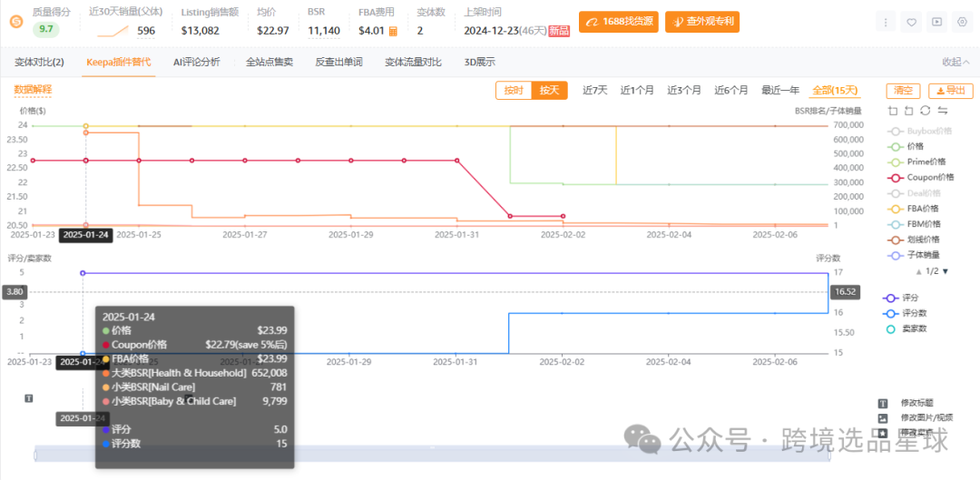Switch chart granularity to 按时
Screen dimensions: 980x480
pos(514,91)
